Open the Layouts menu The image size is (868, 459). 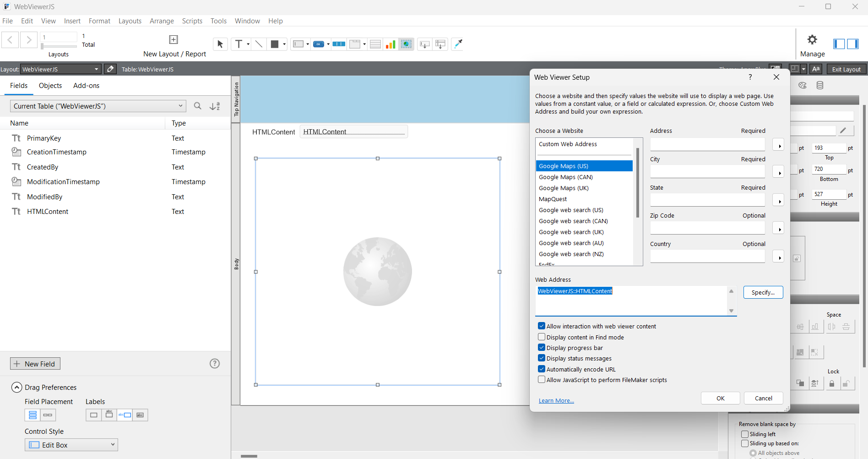(130, 21)
